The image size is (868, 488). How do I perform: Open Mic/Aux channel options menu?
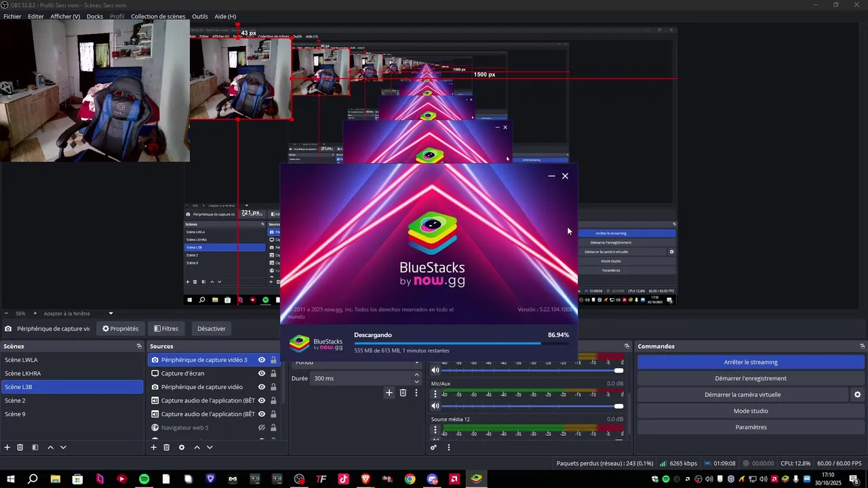coord(435,394)
